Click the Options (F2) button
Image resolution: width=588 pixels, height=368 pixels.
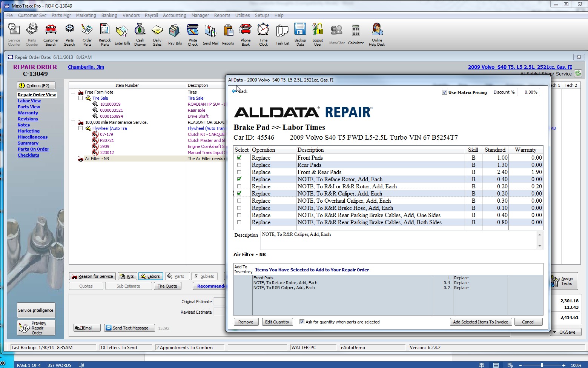36,86
